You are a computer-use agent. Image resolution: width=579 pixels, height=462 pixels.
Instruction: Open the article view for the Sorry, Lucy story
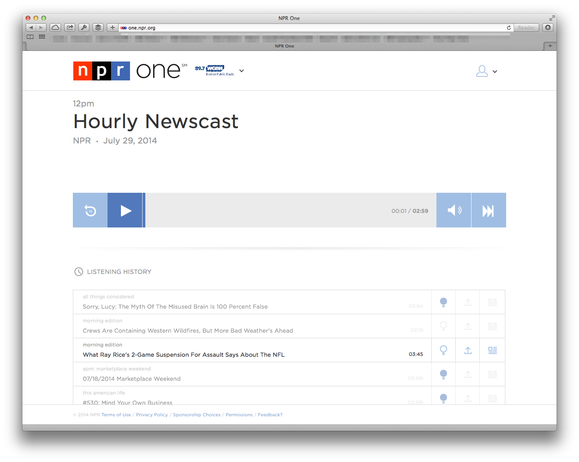[492, 302]
